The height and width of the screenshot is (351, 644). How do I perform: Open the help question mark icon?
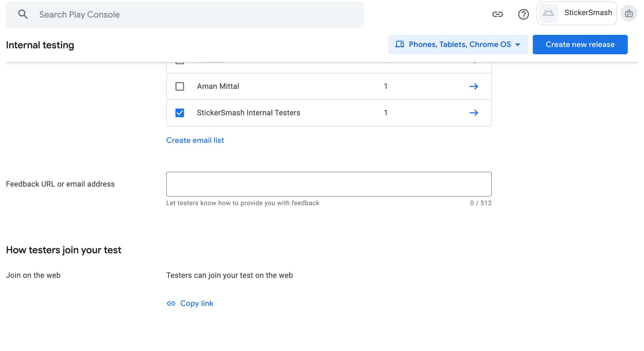click(523, 14)
